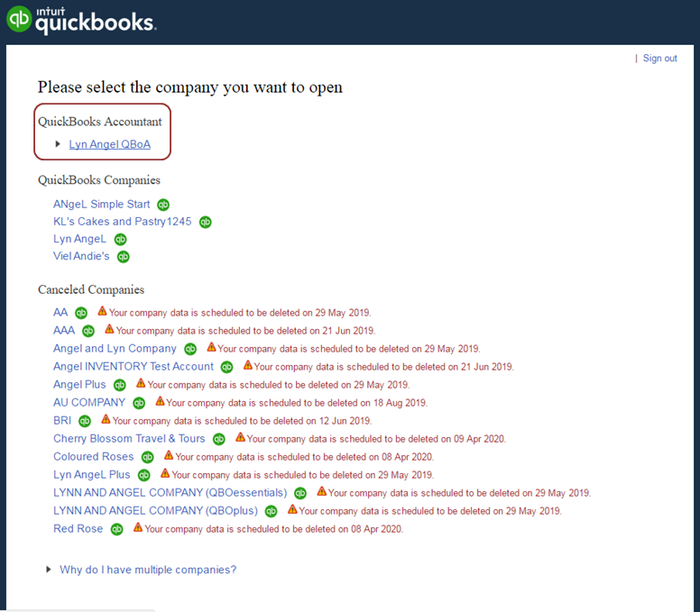Open Cherry Blossom Travel & Tours link
This screenshot has height=612, width=700.
pos(129,438)
